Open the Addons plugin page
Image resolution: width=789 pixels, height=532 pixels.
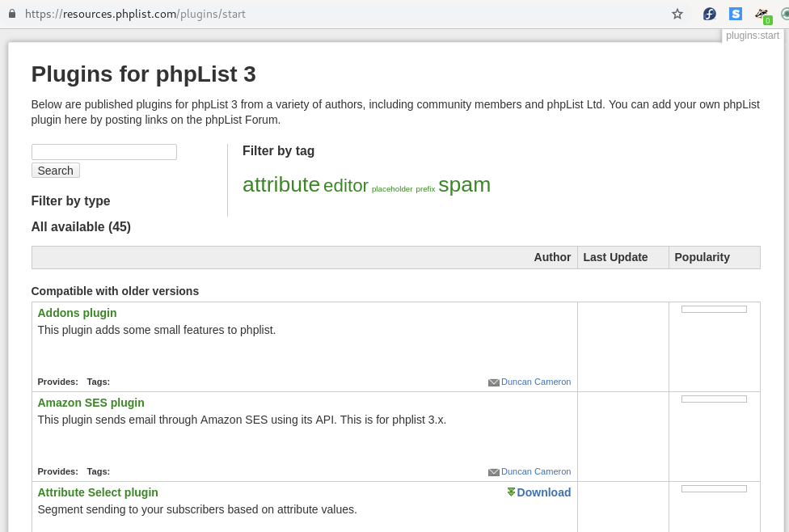(x=77, y=313)
